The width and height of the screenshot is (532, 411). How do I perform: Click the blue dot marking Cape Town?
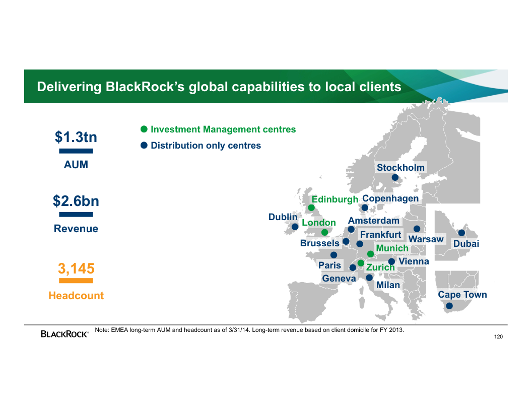click(x=449, y=306)
